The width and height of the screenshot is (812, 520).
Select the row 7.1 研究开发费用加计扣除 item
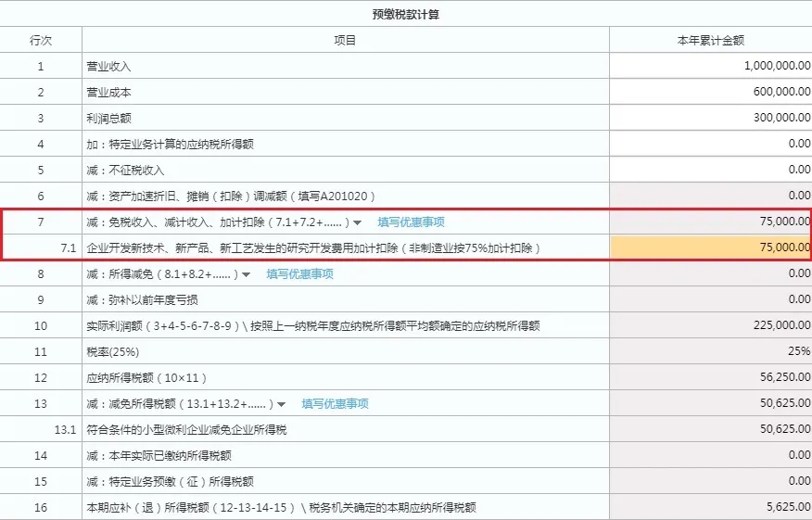(x=313, y=248)
